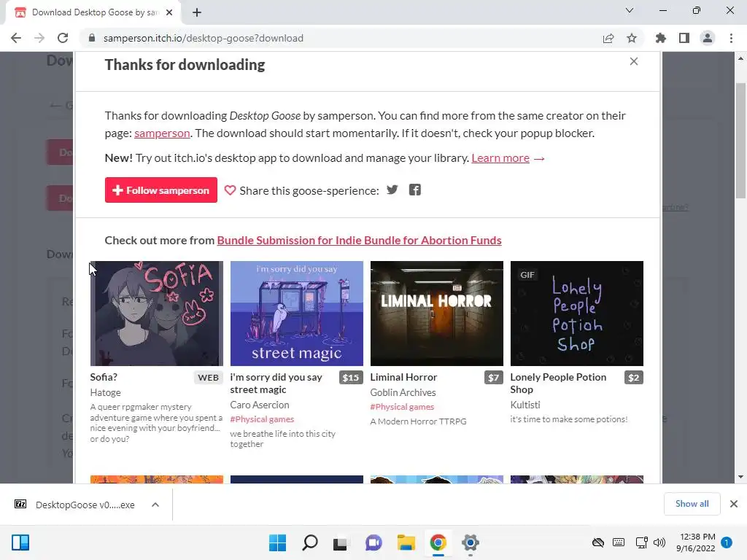Click the $7 price tag
This screenshot has height=560, width=747.
point(494,378)
